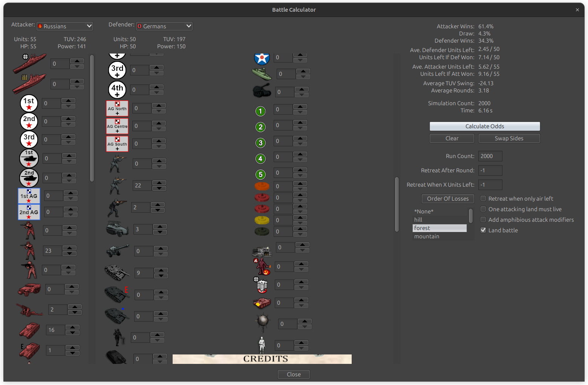Click the German AG North badge icon
588x385 pixels.
(x=117, y=108)
